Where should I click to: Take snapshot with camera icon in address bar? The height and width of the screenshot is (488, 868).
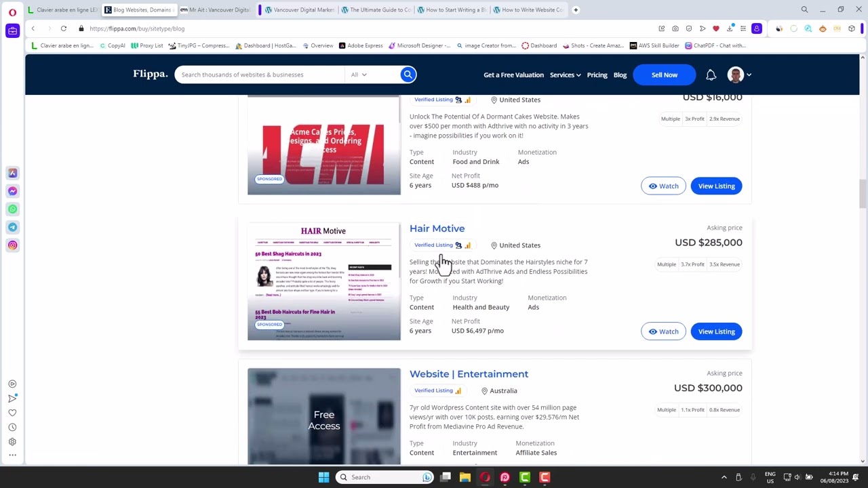[675, 28]
